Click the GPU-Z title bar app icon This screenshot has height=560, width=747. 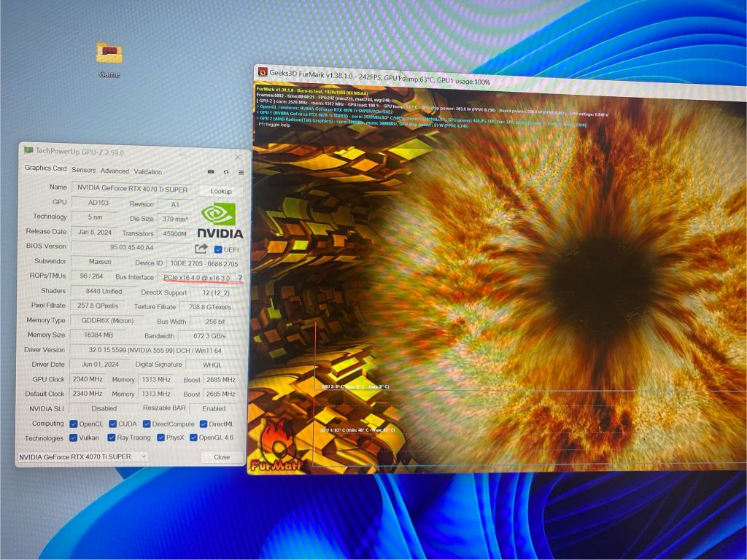click(28, 151)
